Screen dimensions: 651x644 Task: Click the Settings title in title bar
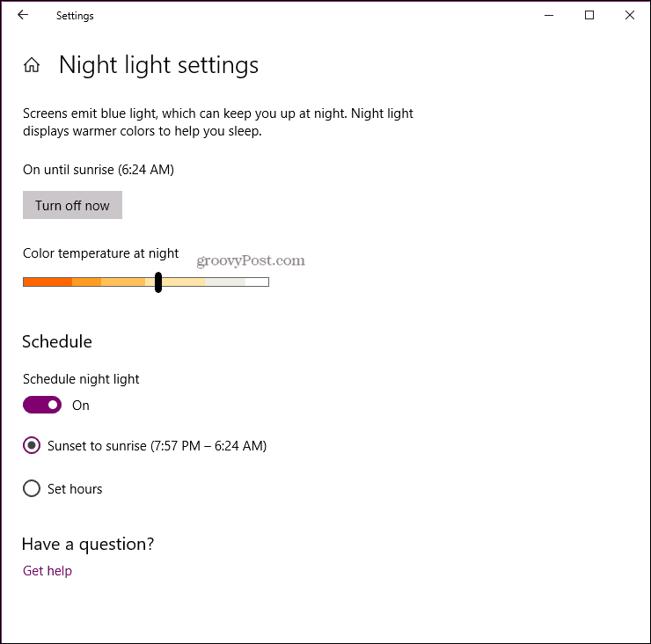75,16
